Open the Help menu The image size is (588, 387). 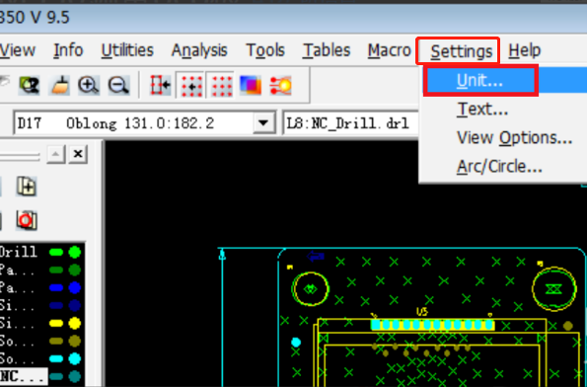click(524, 50)
